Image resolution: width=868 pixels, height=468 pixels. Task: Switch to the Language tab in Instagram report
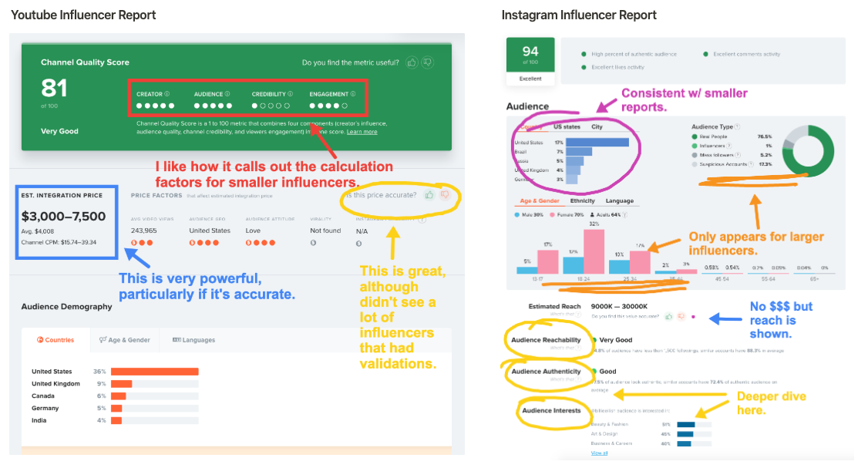point(620,201)
